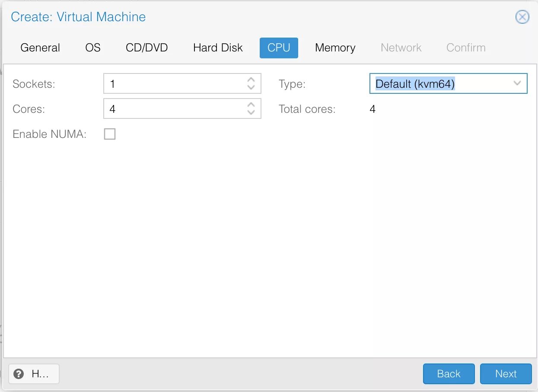The height and width of the screenshot is (392, 538).
Task: Proceed with the Next button
Action: tap(506, 374)
